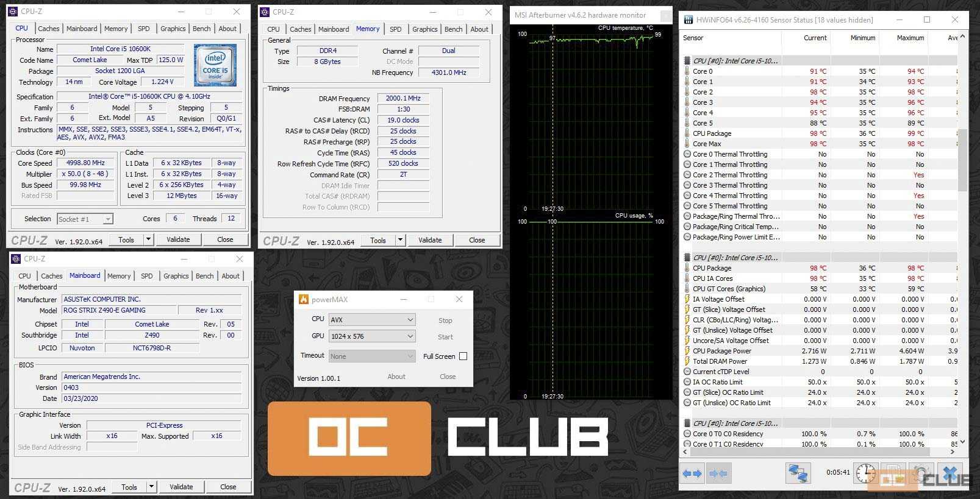Click the Intel Core i5 logo badge
This screenshot has width=980, height=499.
click(215, 65)
